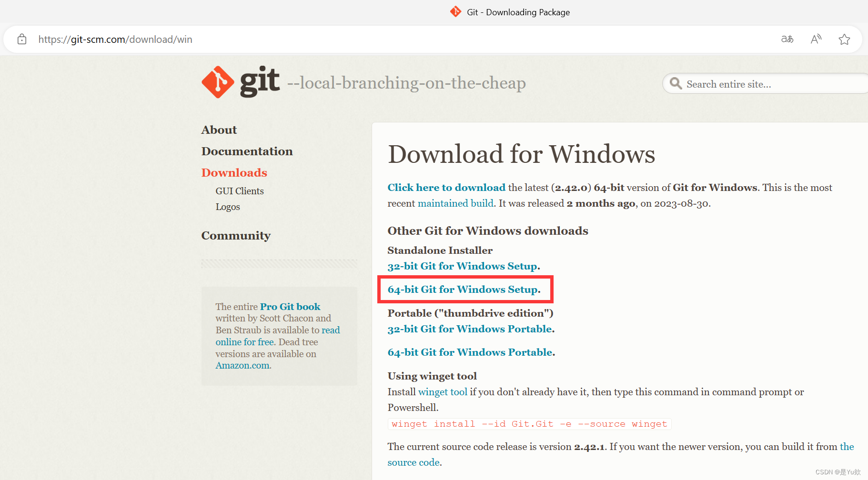Image resolution: width=868 pixels, height=480 pixels.
Task: Open the About menu item
Action: [219, 130]
